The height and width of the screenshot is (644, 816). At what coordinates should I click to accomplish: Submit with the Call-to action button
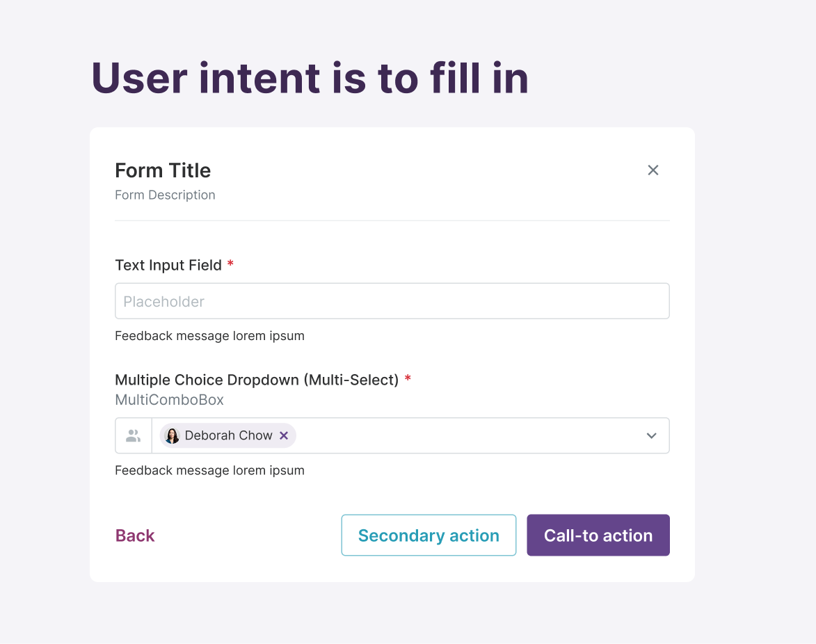tap(598, 536)
